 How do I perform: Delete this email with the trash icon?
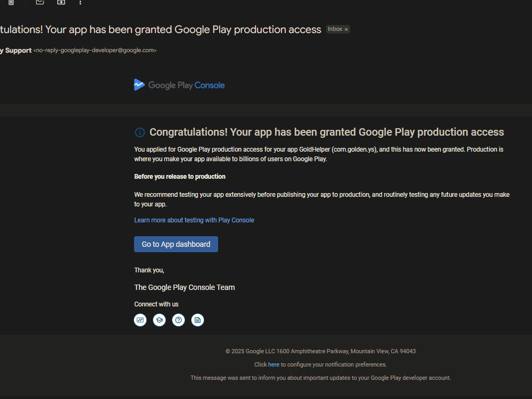point(11,2)
